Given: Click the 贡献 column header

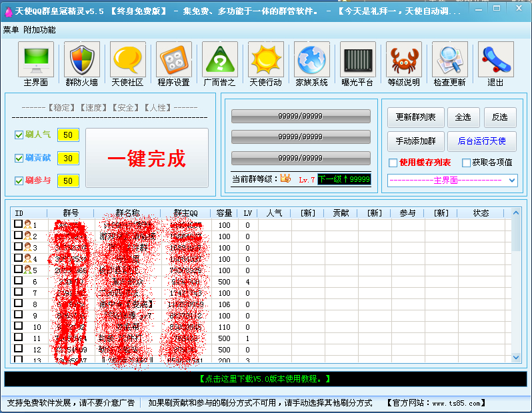Looking at the screenshot, I should [x=341, y=213].
